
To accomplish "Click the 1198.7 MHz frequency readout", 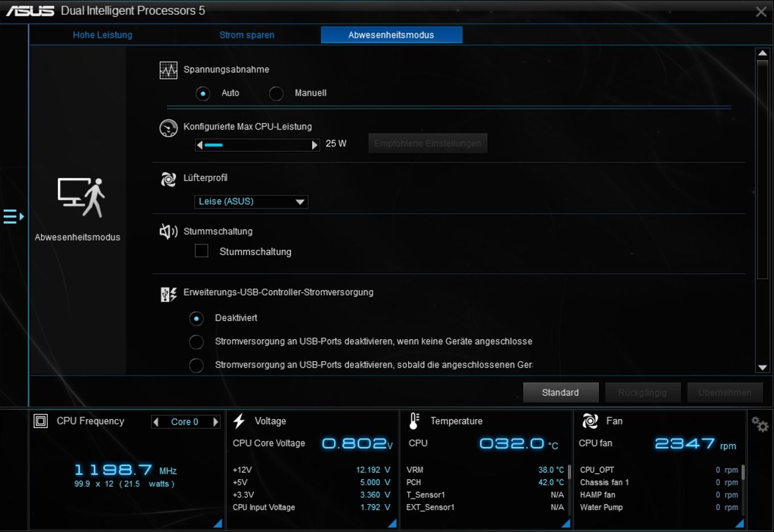I will pos(125,470).
